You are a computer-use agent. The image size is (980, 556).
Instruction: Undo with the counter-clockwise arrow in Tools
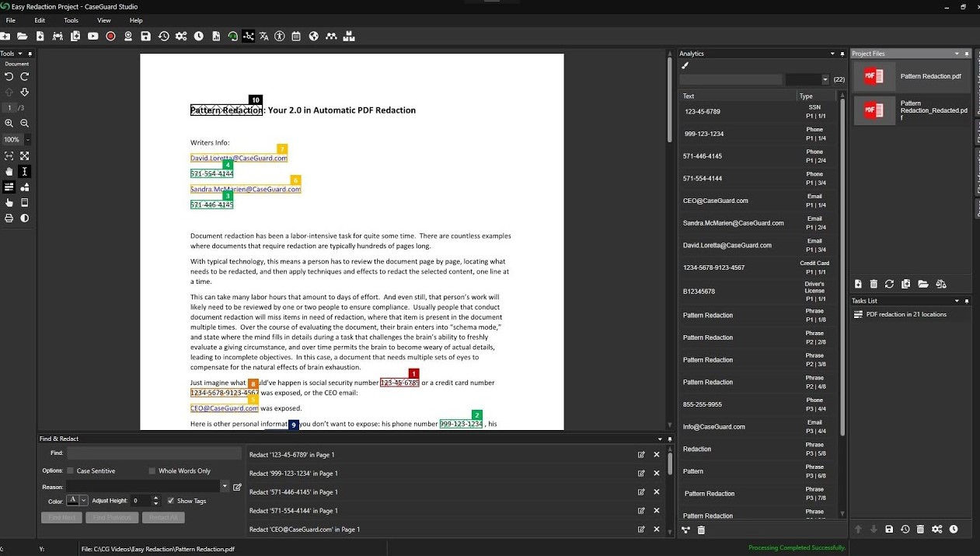pyautogui.click(x=9, y=76)
